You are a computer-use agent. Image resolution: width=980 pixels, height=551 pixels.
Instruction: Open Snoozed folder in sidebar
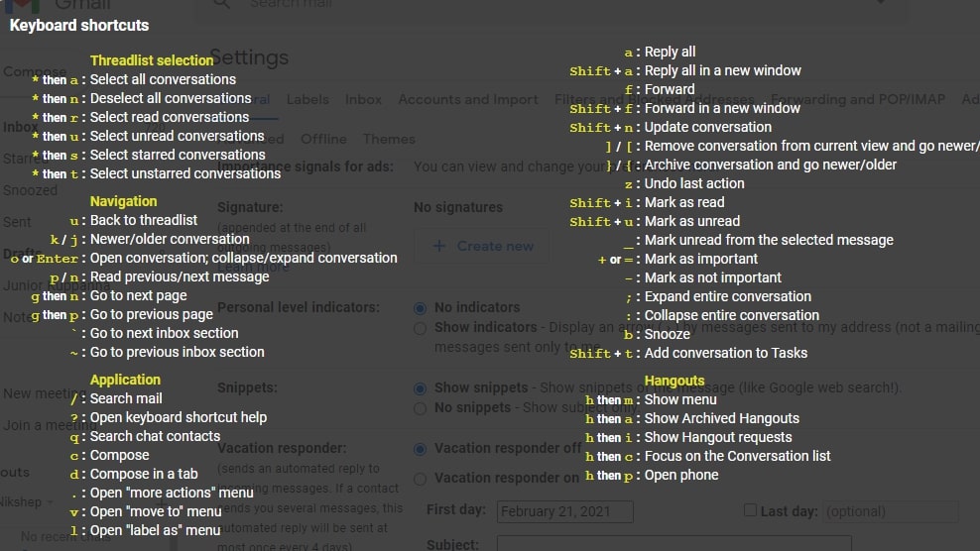(30, 190)
